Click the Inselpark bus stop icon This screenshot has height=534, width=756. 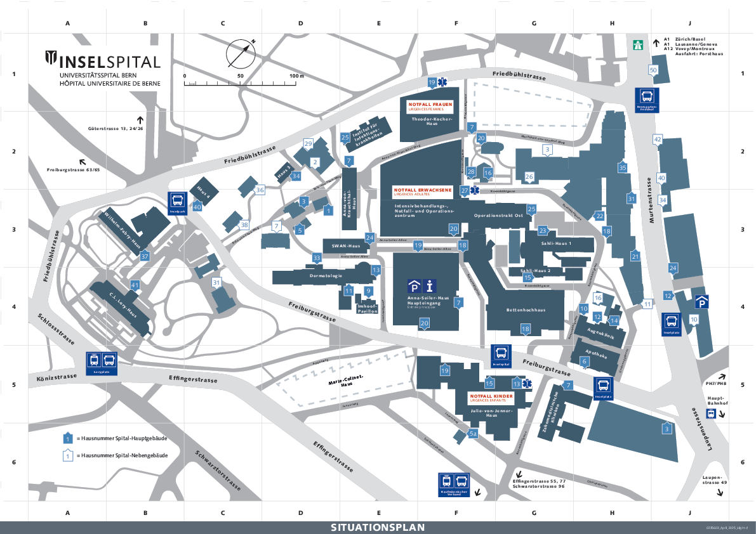pos(178,203)
